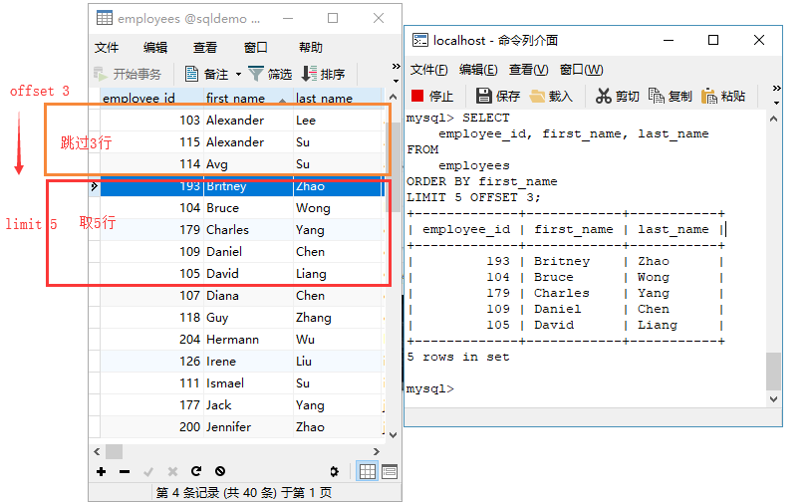Screen dimensions: 812x504
Task: Minimize the employees table window
Action: [x=288, y=18]
